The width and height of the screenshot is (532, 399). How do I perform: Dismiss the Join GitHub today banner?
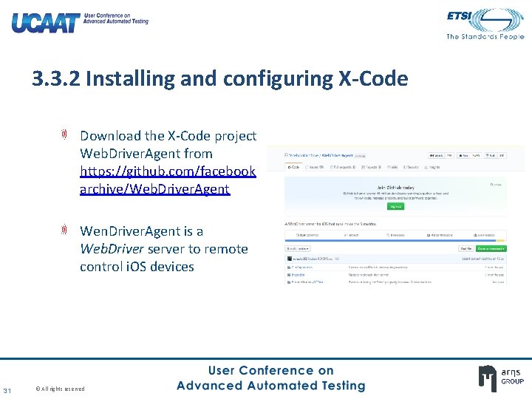496,185
